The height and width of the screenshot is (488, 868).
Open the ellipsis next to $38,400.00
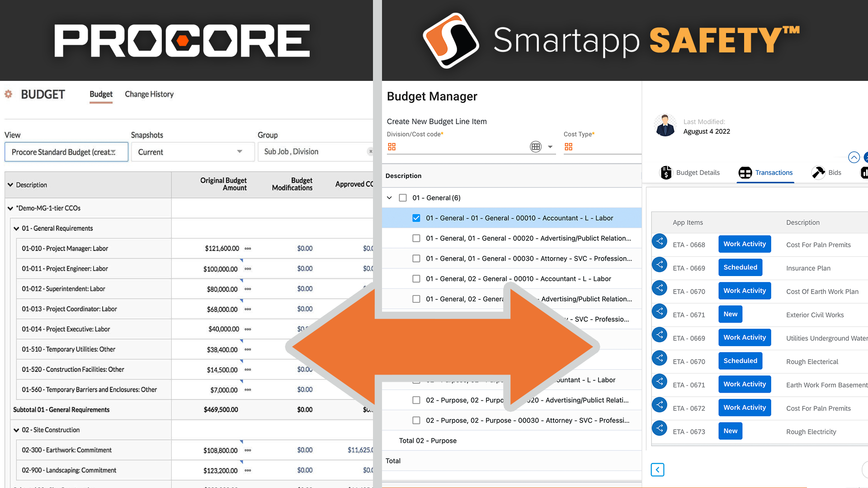248,350
